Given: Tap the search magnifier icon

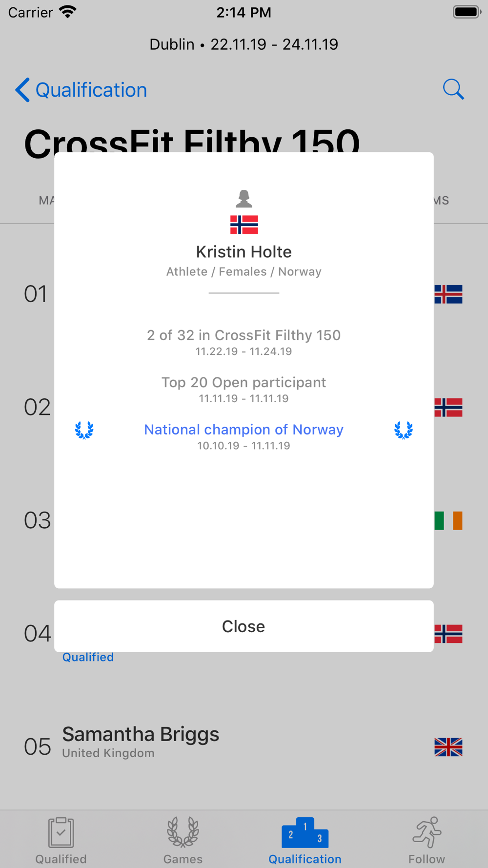Looking at the screenshot, I should (453, 89).
